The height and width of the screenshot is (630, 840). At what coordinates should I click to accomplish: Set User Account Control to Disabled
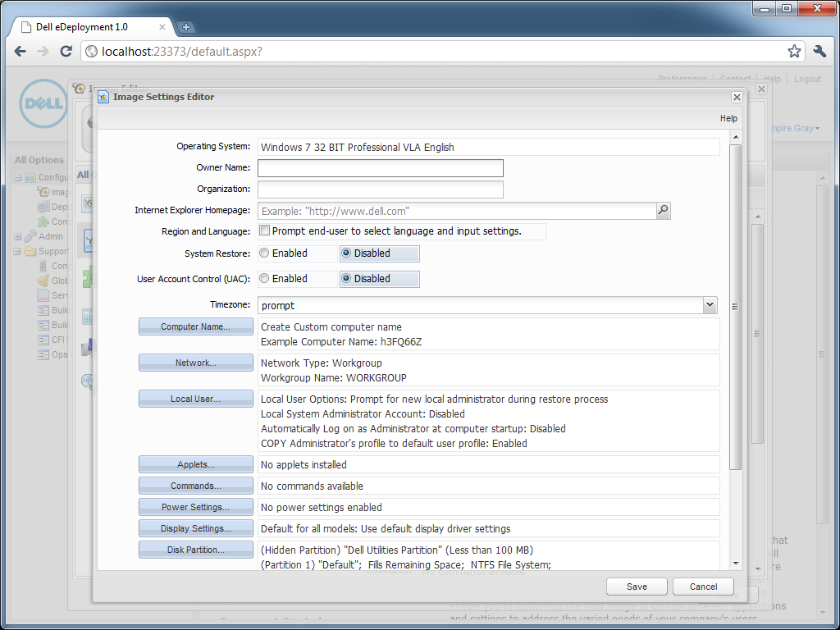pyautogui.click(x=346, y=279)
